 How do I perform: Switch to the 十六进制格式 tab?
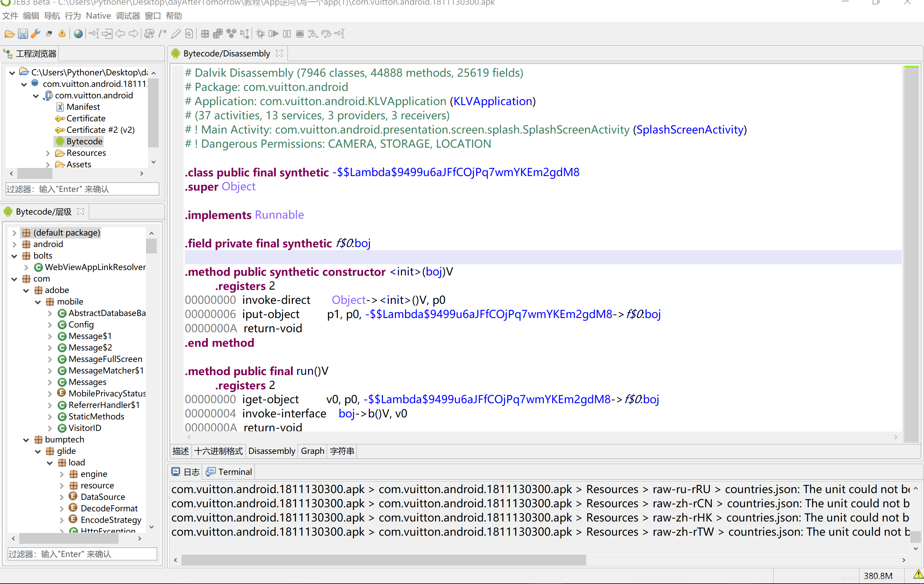point(218,451)
